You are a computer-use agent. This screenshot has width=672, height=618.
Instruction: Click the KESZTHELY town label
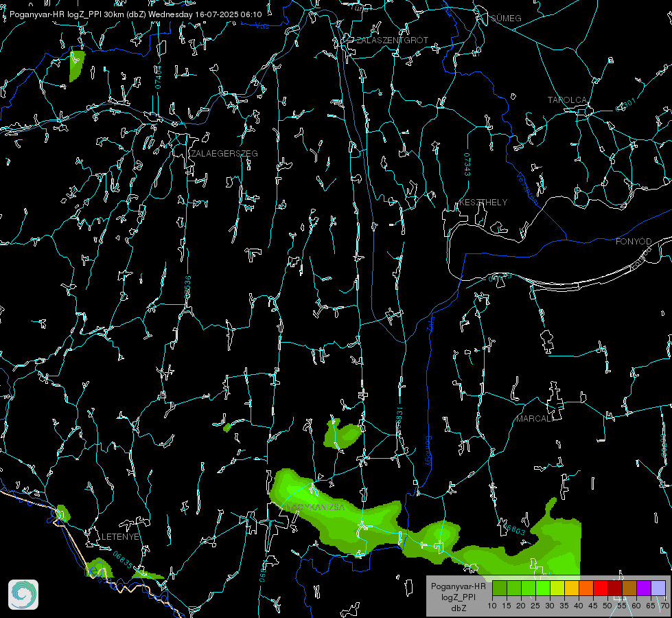(x=483, y=202)
